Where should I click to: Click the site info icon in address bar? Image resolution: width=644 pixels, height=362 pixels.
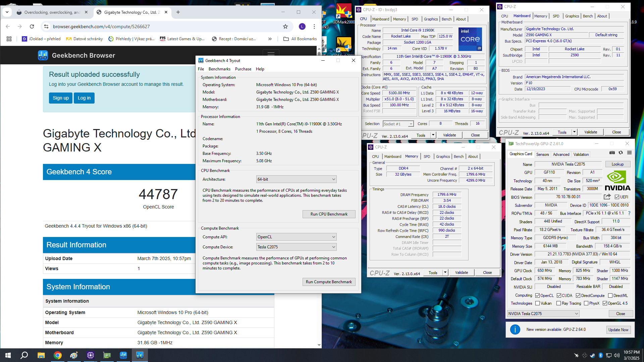pyautogui.click(x=46, y=26)
